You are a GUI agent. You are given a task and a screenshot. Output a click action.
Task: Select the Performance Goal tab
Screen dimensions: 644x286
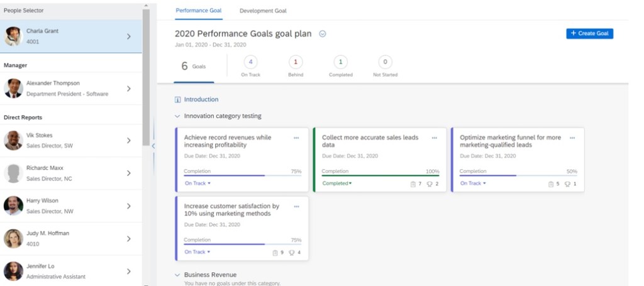[x=198, y=11]
